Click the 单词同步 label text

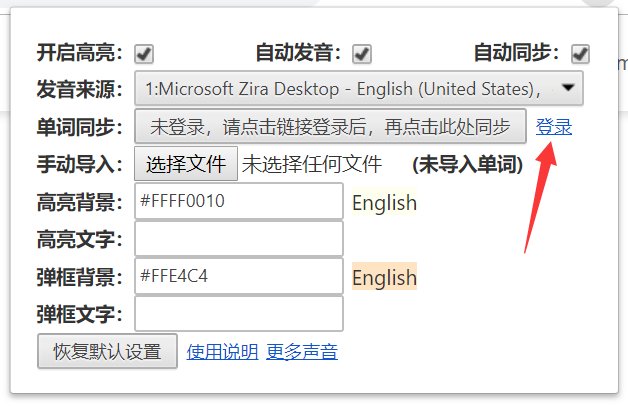point(80,127)
